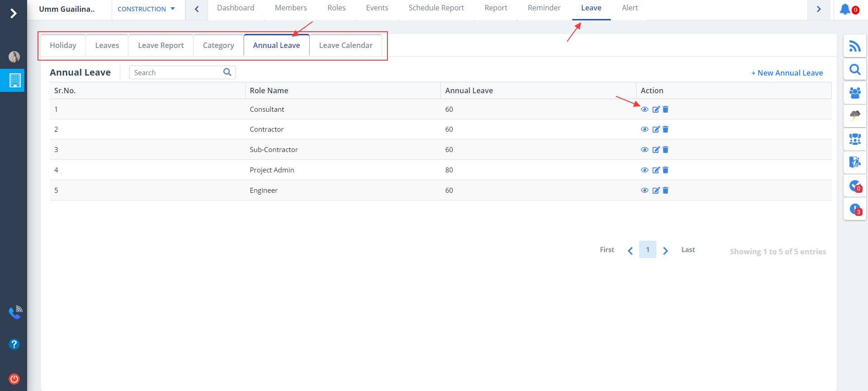Open the RSS feed icon in right sidebar

tap(854, 46)
